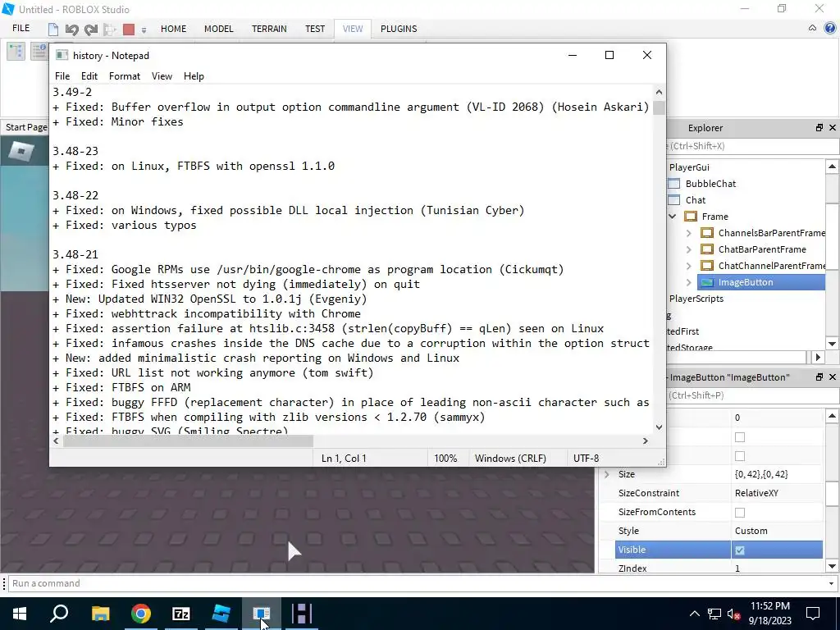This screenshot has height=630, width=840.
Task: Click the Notepad title bar icon
Action: click(62, 55)
